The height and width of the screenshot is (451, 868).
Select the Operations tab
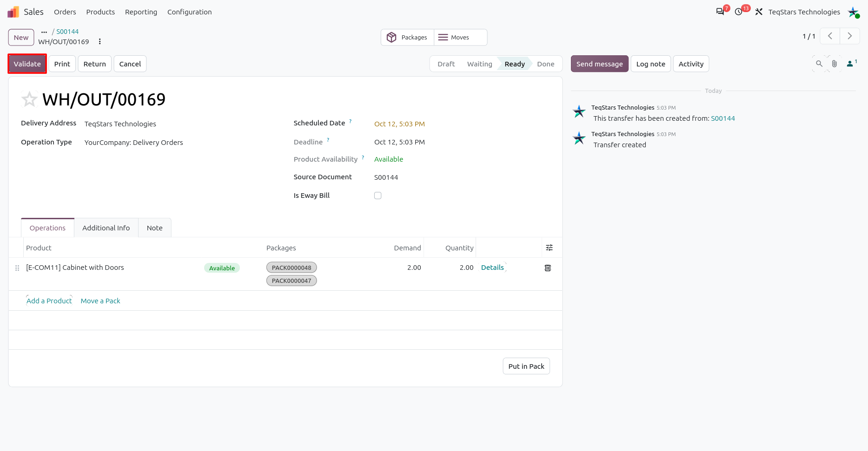click(47, 228)
